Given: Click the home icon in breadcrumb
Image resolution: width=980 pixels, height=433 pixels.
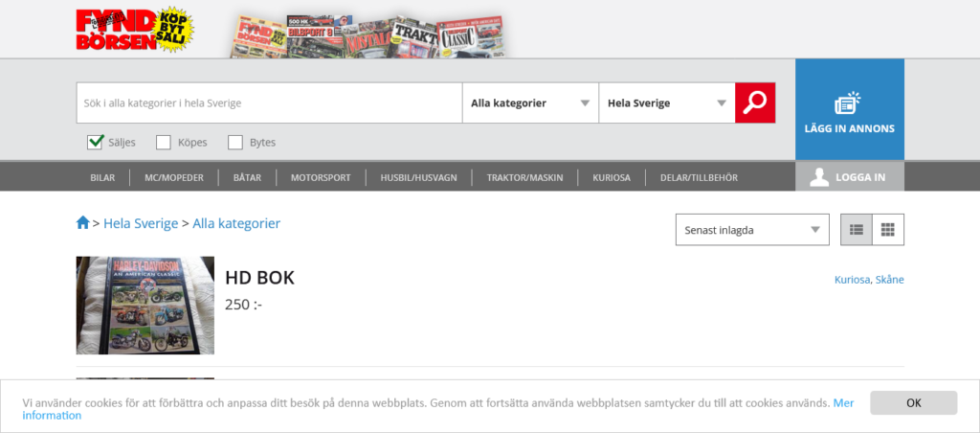Looking at the screenshot, I should click(x=83, y=223).
